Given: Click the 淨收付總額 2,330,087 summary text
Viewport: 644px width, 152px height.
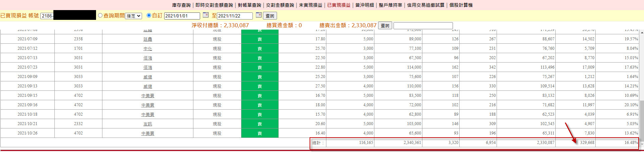Looking at the screenshot, I should coord(220,25).
